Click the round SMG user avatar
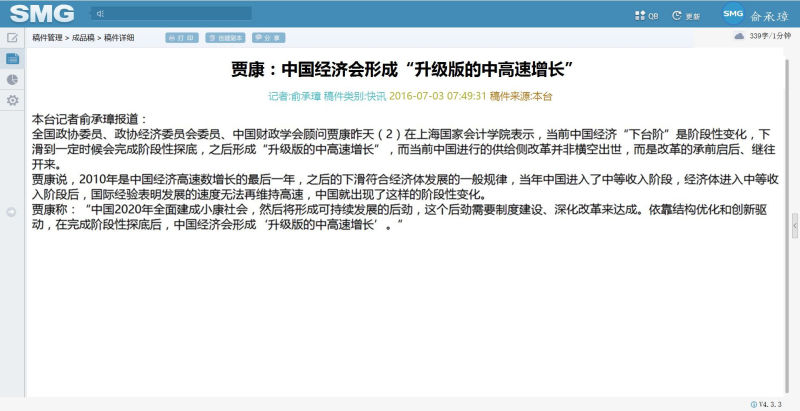This screenshot has width=800, height=411. [734, 14]
